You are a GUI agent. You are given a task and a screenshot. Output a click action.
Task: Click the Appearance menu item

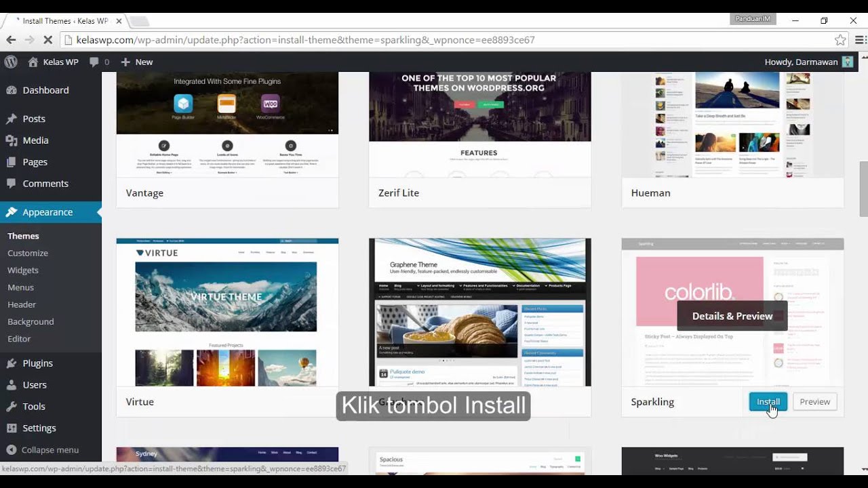[x=51, y=212]
